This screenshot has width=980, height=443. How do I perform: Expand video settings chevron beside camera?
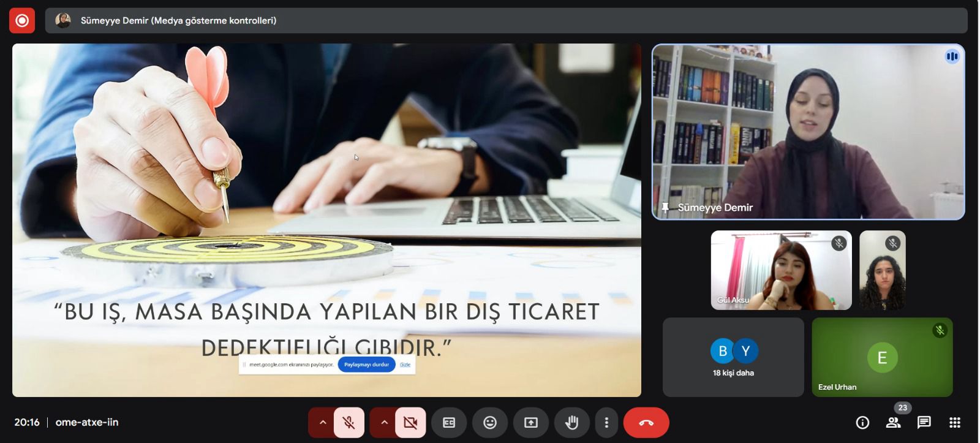[x=384, y=423]
